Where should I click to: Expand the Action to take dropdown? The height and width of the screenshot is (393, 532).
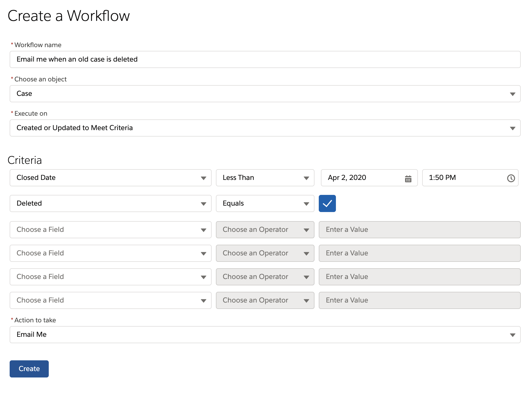coord(513,335)
